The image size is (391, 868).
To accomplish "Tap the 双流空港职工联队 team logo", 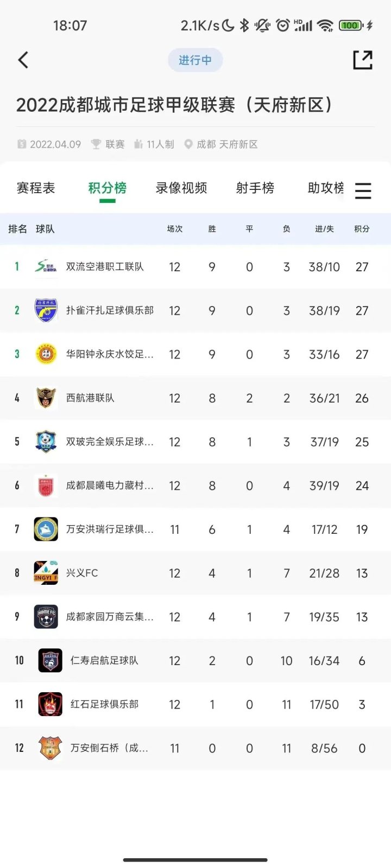I will coord(46,267).
